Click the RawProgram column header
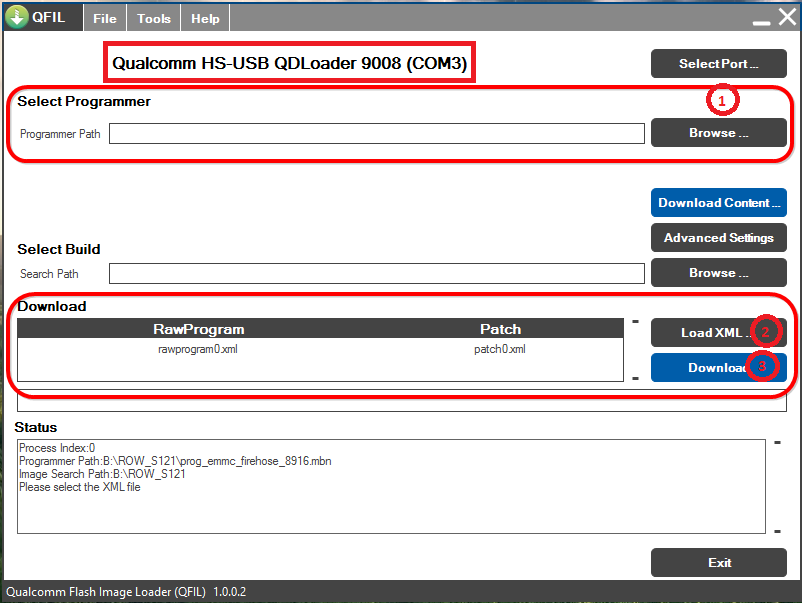 pos(198,329)
